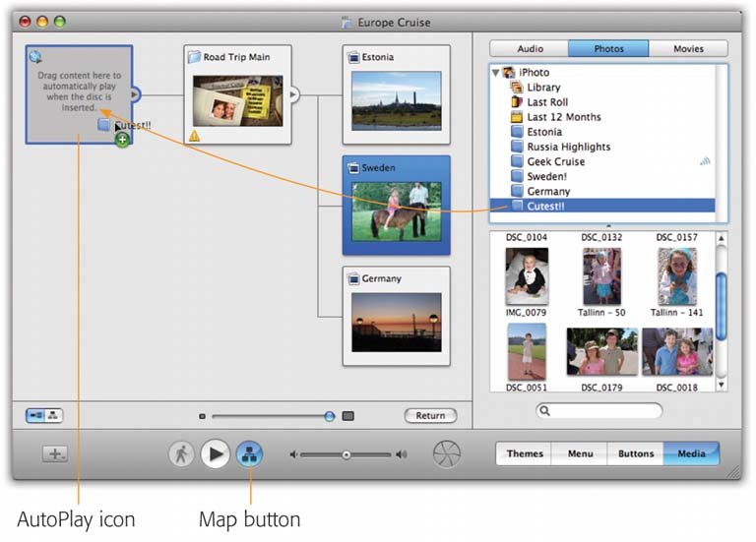This screenshot has height=542, width=756.
Task: Click the volume slider knob
Action: pos(346,454)
